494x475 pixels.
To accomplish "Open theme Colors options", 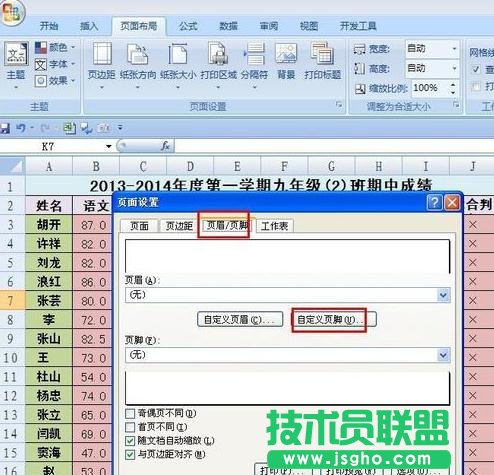I will pos(55,48).
